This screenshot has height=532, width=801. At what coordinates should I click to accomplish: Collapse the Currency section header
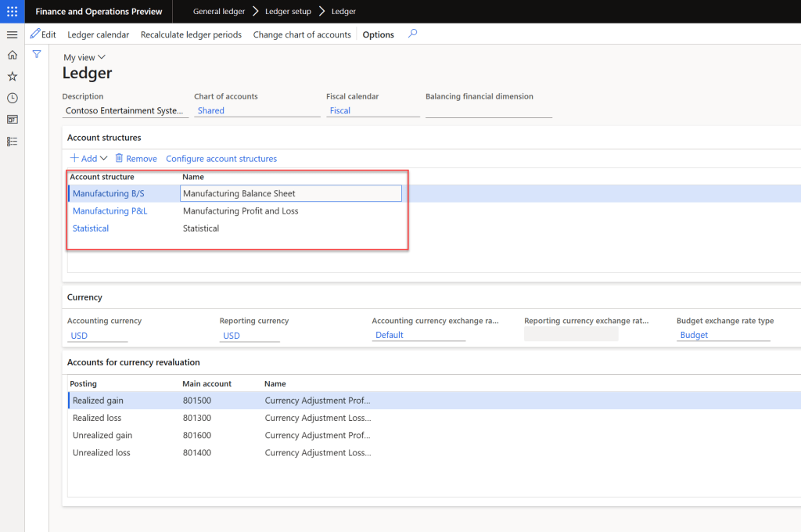(x=84, y=297)
